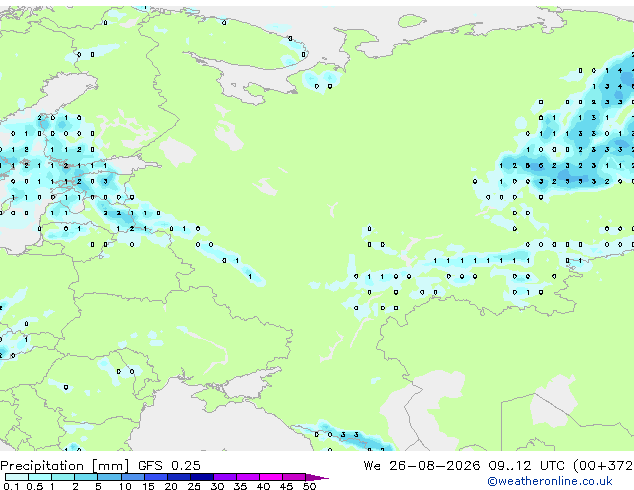
Task: Click the legend swatch between 15 and 20
Action: coord(156,477)
